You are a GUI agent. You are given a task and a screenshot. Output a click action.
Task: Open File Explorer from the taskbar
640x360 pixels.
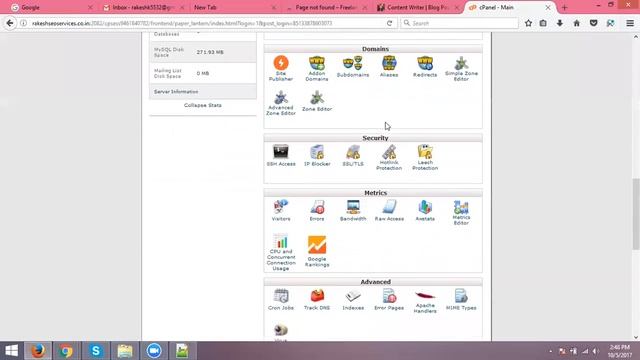click(125, 351)
